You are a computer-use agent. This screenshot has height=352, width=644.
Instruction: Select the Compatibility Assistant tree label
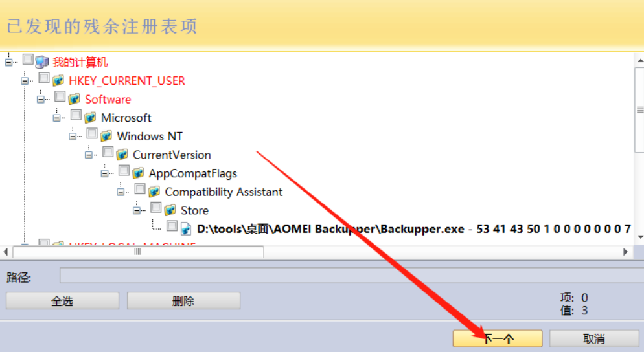click(x=224, y=192)
